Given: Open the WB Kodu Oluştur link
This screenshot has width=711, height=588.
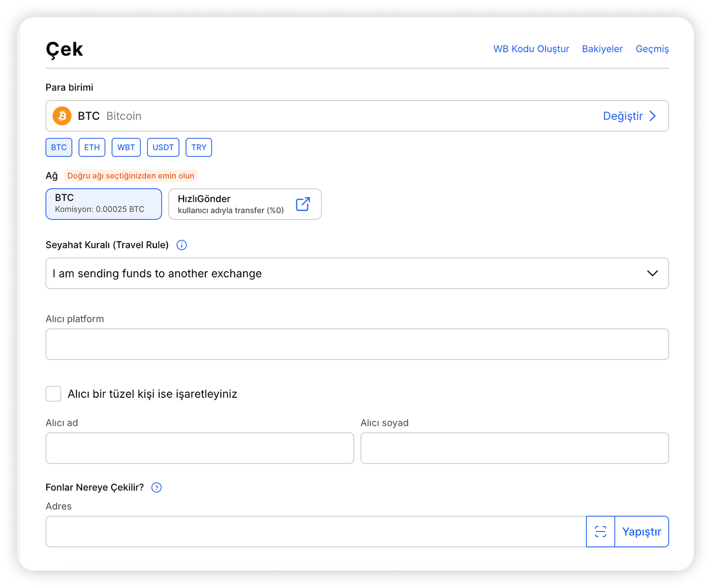Looking at the screenshot, I should 531,49.
